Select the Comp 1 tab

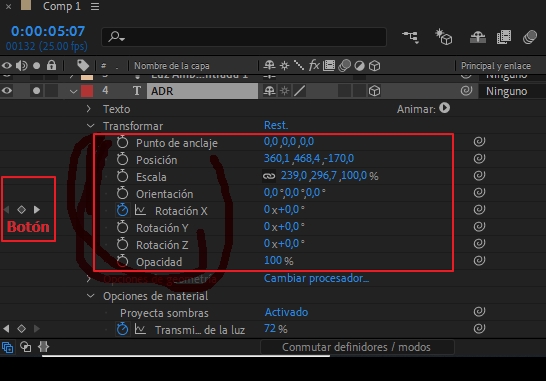coord(62,6)
